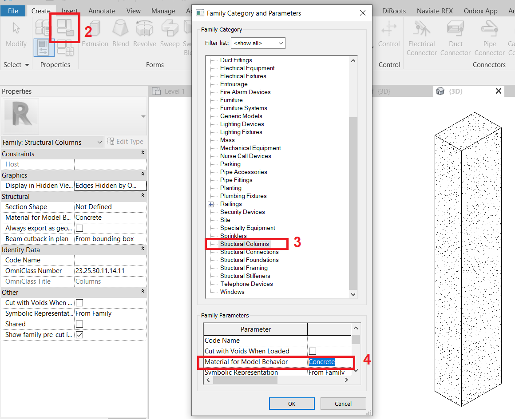
Task: Click the OK button
Action: click(x=292, y=404)
